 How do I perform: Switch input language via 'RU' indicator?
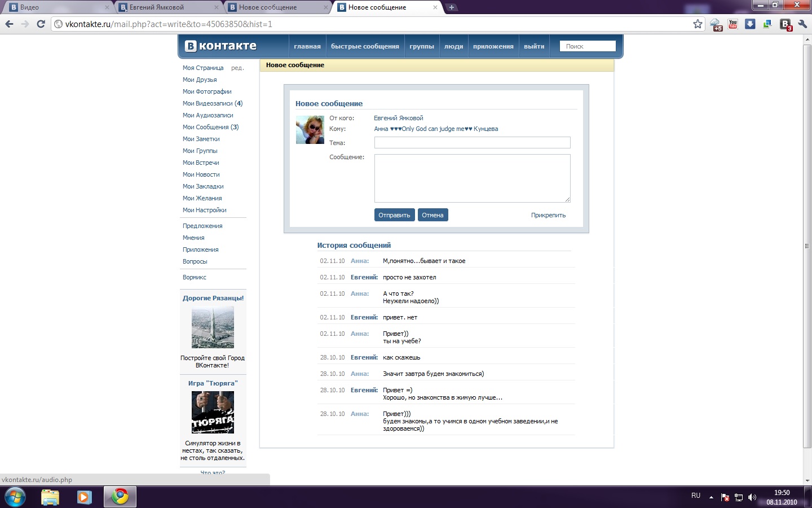[696, 496]
